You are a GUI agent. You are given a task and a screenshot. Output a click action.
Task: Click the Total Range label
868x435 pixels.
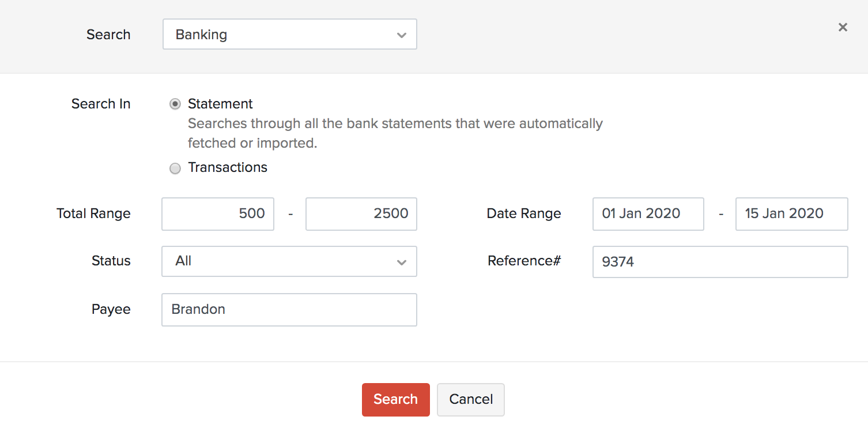coord(93,213)
